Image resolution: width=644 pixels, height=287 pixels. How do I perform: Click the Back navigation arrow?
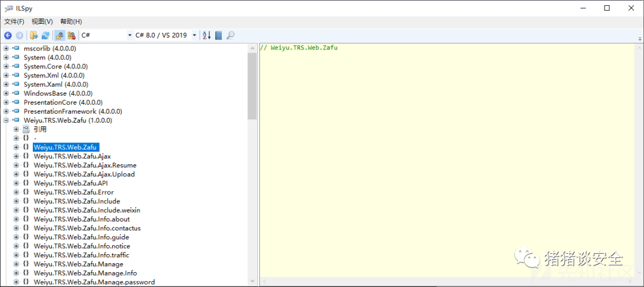coord(7,36)
